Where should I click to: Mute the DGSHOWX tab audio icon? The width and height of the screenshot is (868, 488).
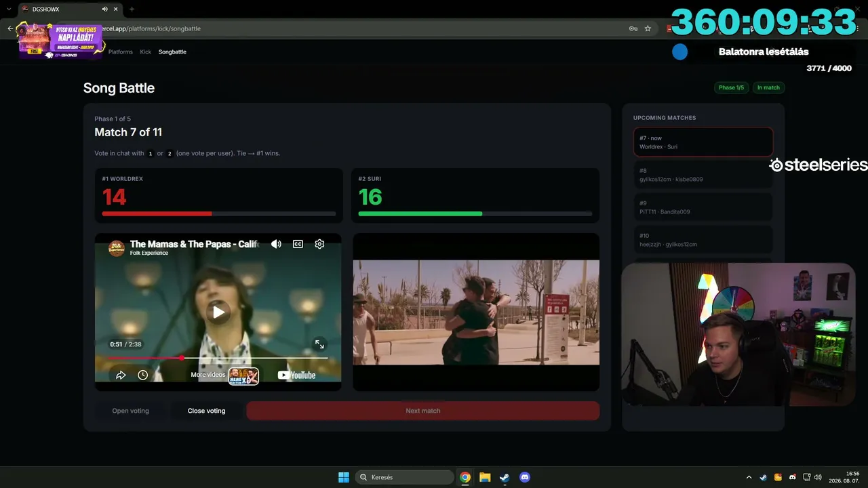click(x=104, y=9)
